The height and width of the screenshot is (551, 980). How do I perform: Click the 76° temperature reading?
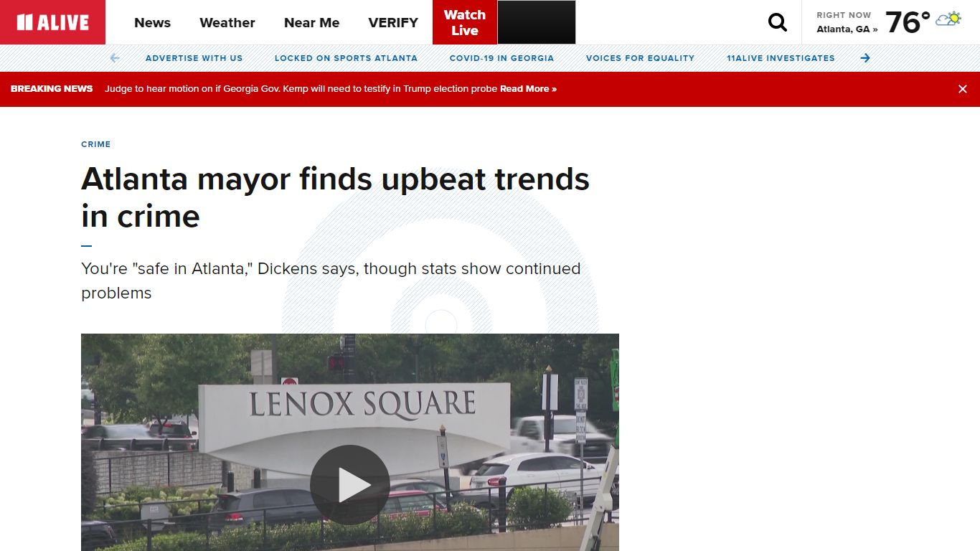[908, 22]
